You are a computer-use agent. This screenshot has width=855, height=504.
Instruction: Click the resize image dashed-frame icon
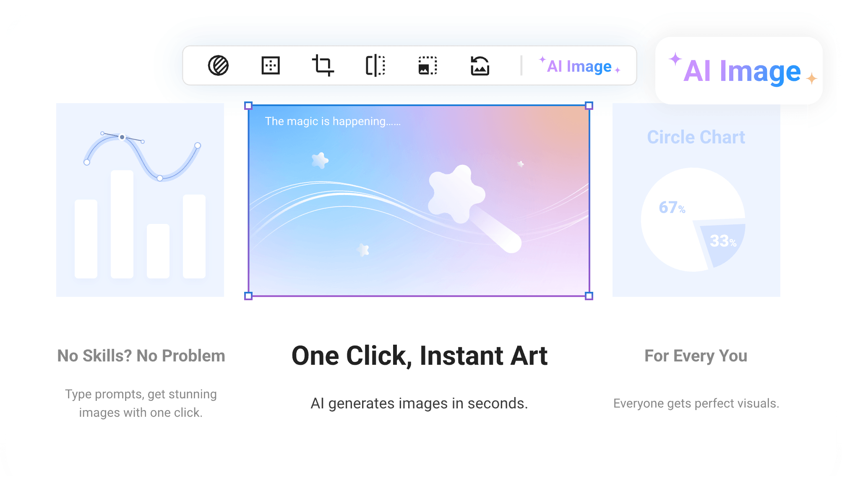point(427,66)
